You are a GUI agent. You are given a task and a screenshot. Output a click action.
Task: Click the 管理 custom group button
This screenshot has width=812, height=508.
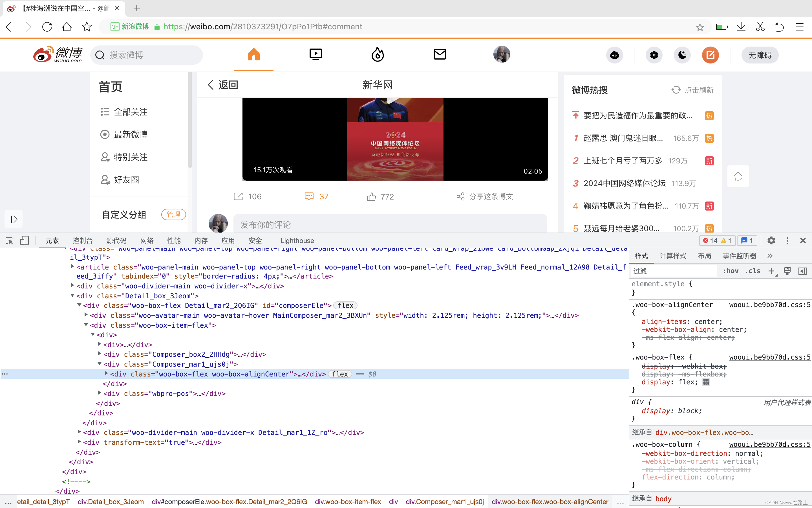pyautogui.click(x=173, y=214)
